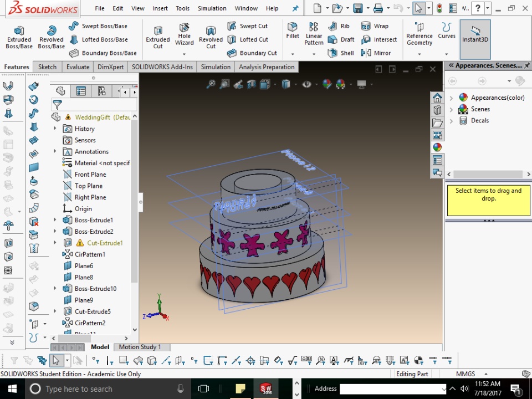Expand the Boss-Extrude10 feature
This screenshot has height=399, width=532.
(x=55, y=288)
